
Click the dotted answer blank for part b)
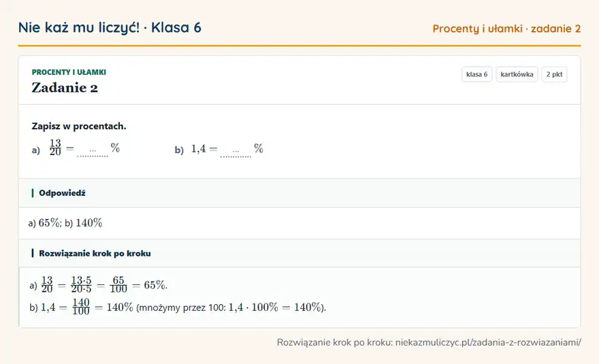(236, 151)
